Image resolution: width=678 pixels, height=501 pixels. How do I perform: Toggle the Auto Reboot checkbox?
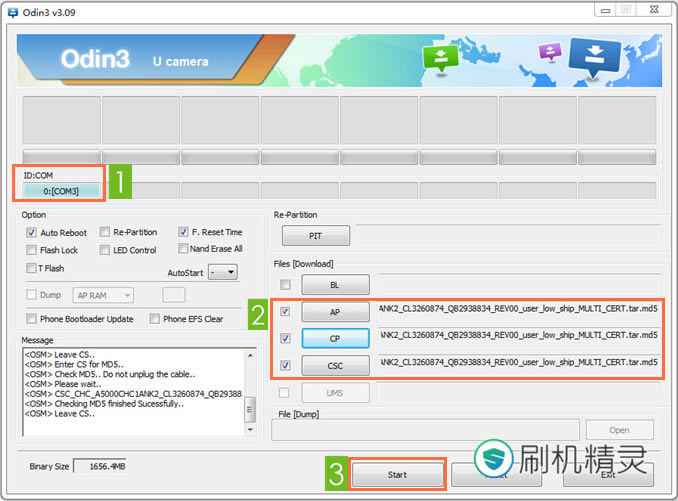32,232
